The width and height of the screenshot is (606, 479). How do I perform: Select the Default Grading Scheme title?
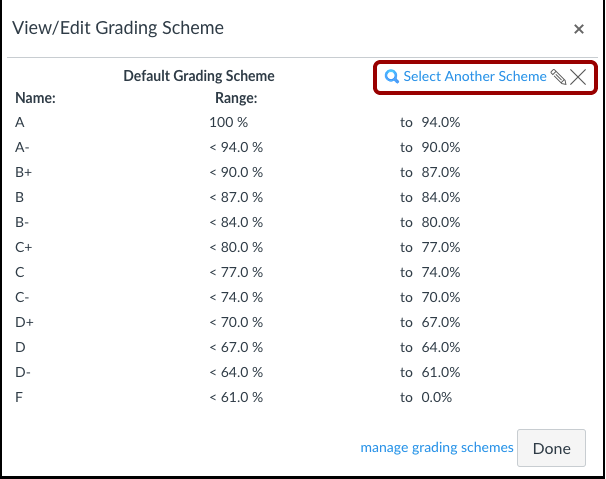[199, 76]
